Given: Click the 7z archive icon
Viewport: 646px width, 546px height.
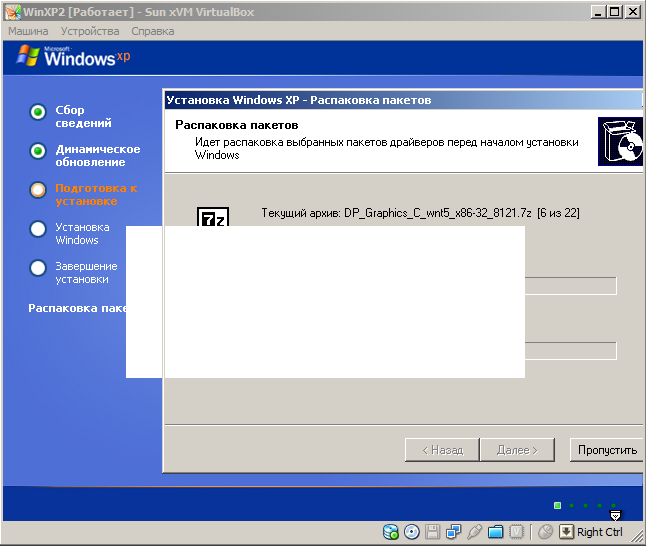Looking at the screenshot, I should (213, 217).
